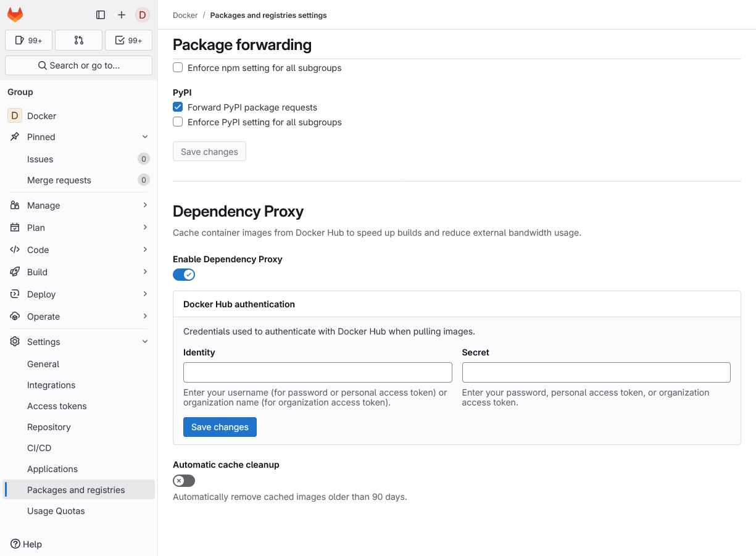756x556 pixels.
Task: Open Access tokens settings page
Action: tap(57, 406)
